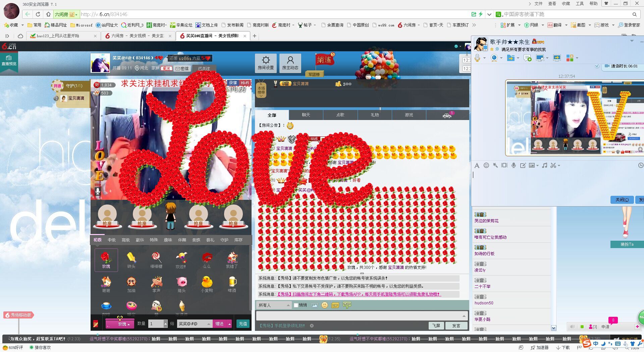The image size is (644, 352).
Task: Create discussion group in QQ chat
Action: point(527,58)
